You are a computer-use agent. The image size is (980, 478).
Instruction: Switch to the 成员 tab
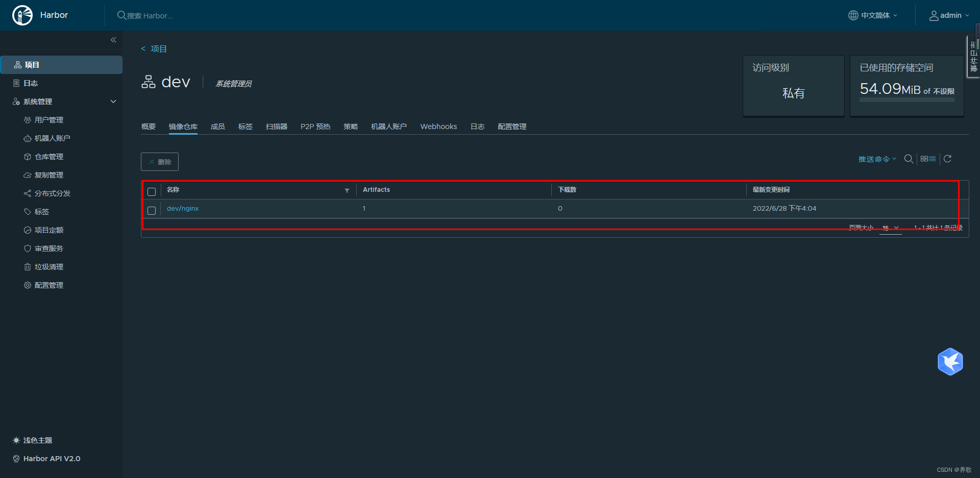tap(218, 127)
